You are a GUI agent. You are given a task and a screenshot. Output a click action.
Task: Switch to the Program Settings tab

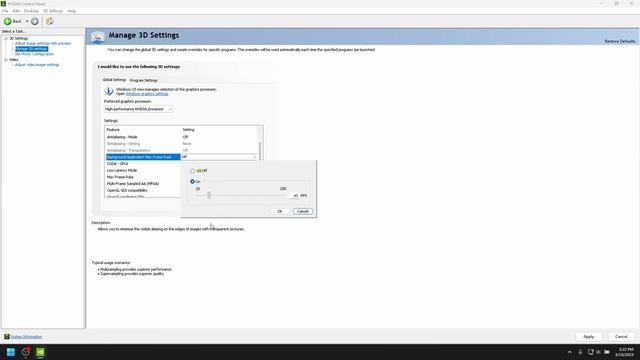pyautogui.click(x=144, y=80)
